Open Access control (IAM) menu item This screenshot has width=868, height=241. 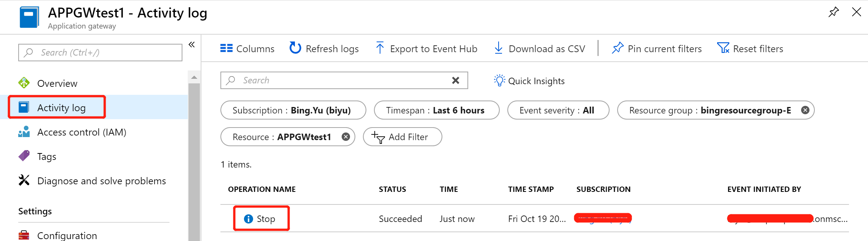point(81,132)
